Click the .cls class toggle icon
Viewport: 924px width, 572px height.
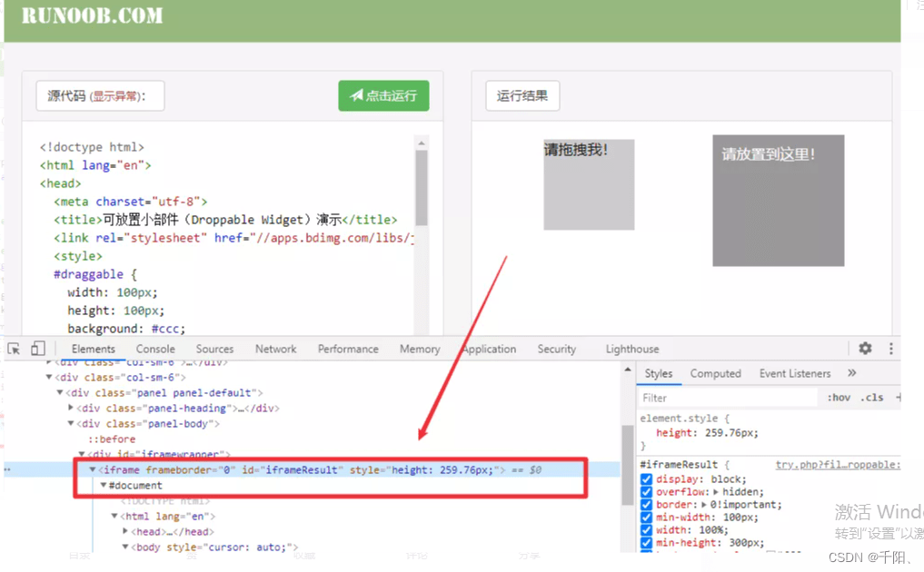pos(872,397)
